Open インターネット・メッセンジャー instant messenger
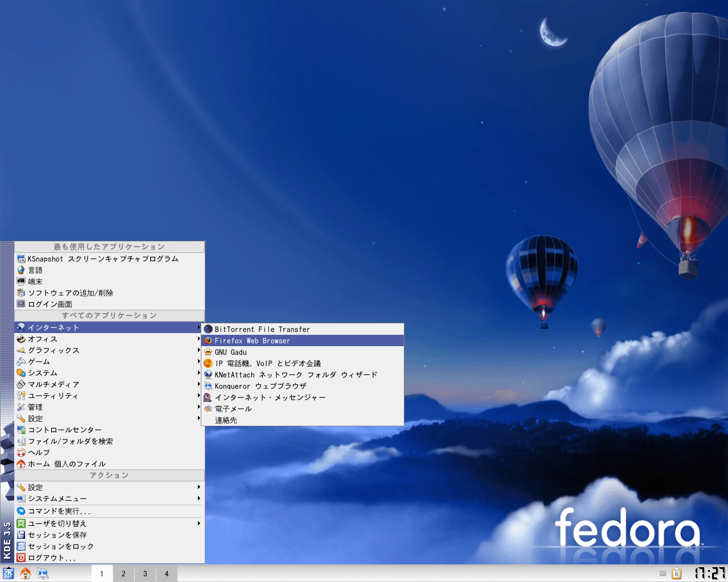728x582 pixels. pos(303,397)
